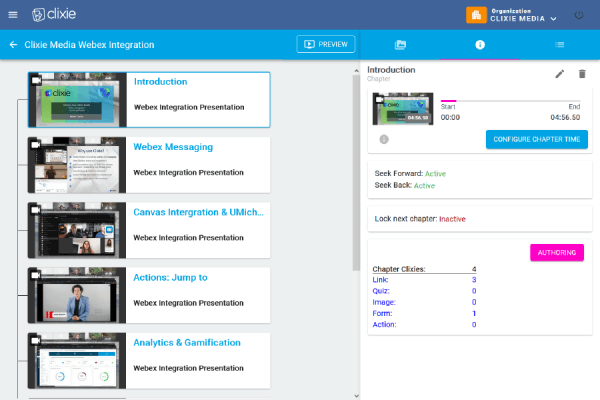Click the clixie logo

(x=54, y=15)
